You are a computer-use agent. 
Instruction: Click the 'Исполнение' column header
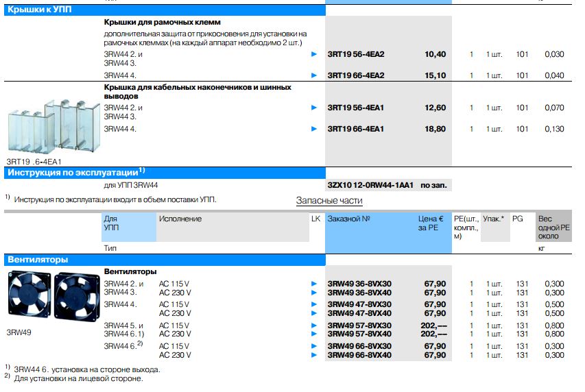tap(180, 219)
